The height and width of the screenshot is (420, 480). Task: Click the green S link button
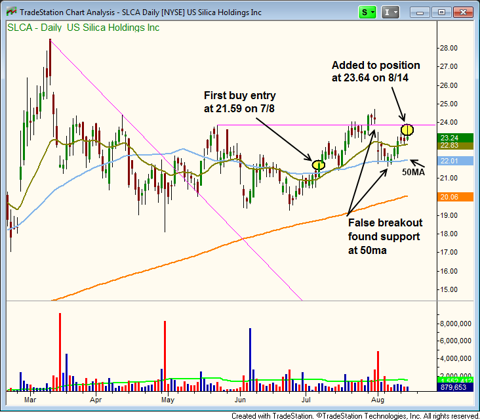pos(364,12)
